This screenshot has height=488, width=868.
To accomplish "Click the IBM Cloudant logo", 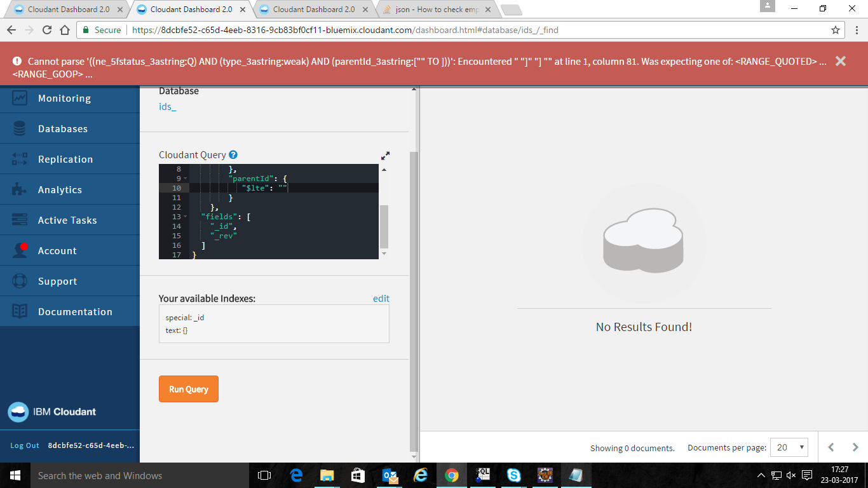I will tap(52, 412).
